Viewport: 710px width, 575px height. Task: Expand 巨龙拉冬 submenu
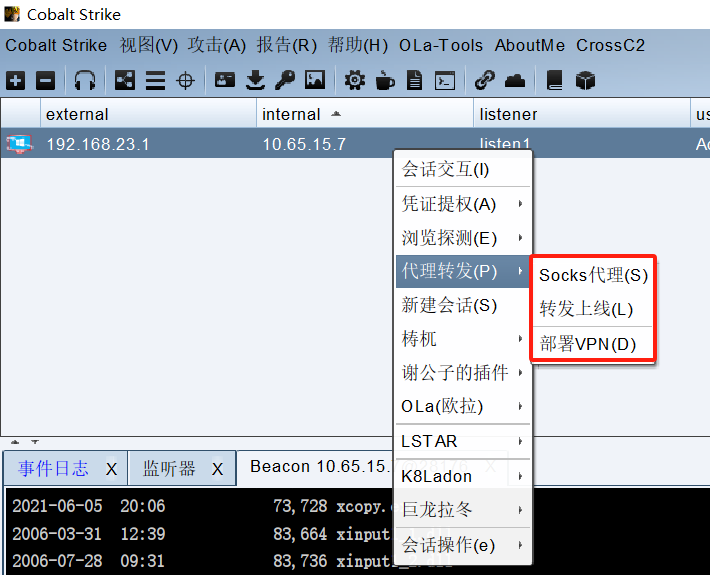pyautogui.click(x=463, y=510)
